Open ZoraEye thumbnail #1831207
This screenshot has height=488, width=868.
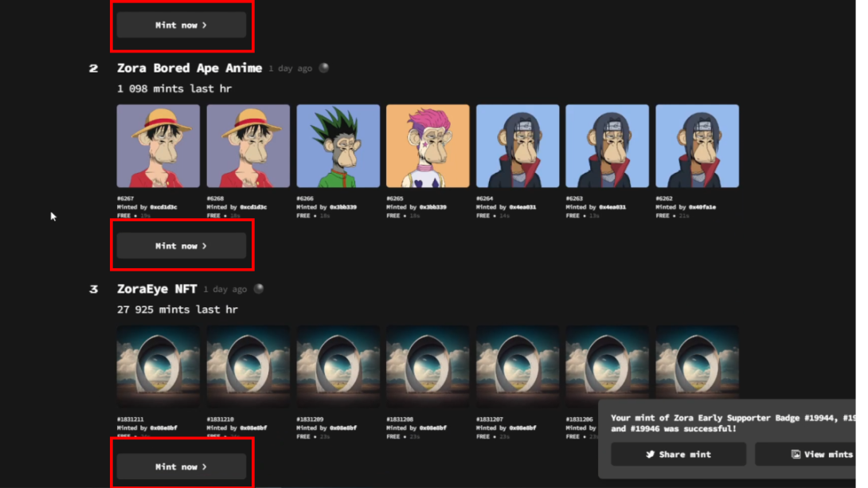tap(518, 367)
